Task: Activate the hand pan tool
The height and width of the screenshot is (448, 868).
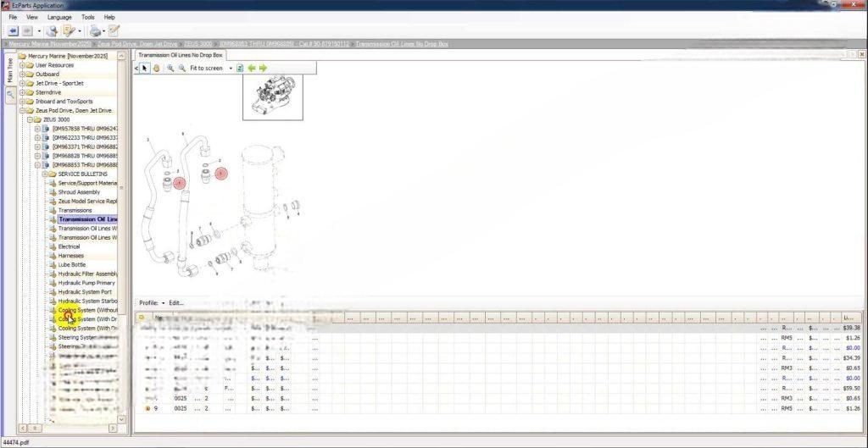Action: [x=157, y=68]
